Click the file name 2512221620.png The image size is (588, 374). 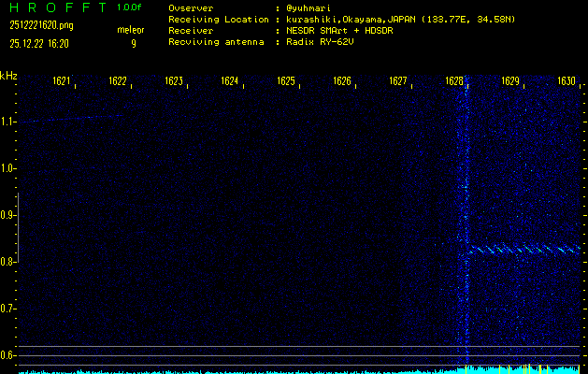click(x=41, y=25)
